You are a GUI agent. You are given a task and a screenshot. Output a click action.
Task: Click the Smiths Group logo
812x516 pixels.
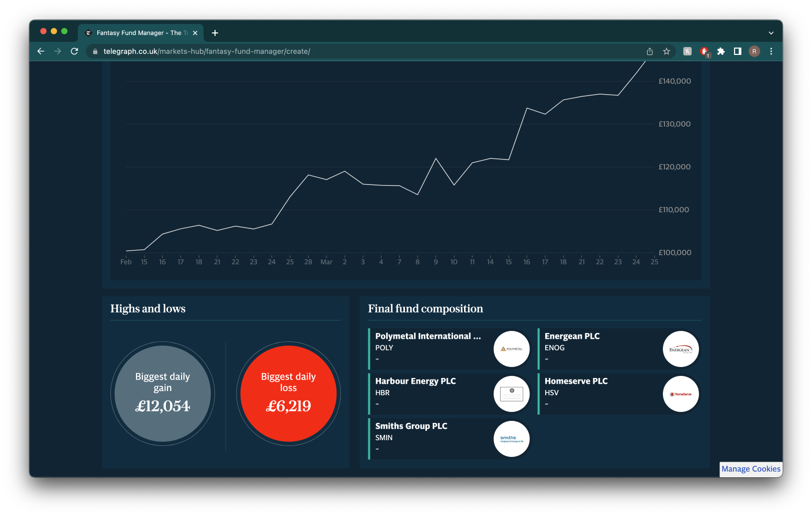pos(512,439)
